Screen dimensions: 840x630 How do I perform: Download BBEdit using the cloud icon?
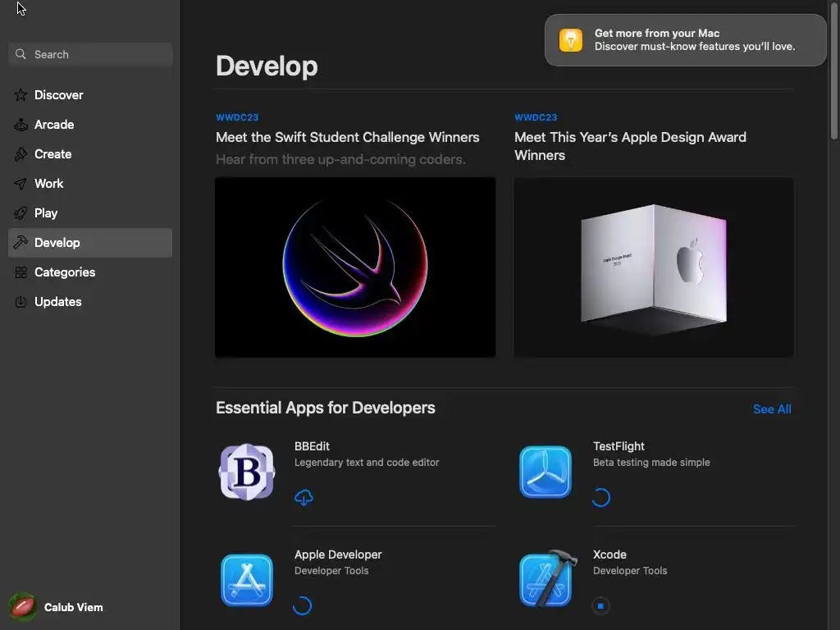click(x=304, y=498)
